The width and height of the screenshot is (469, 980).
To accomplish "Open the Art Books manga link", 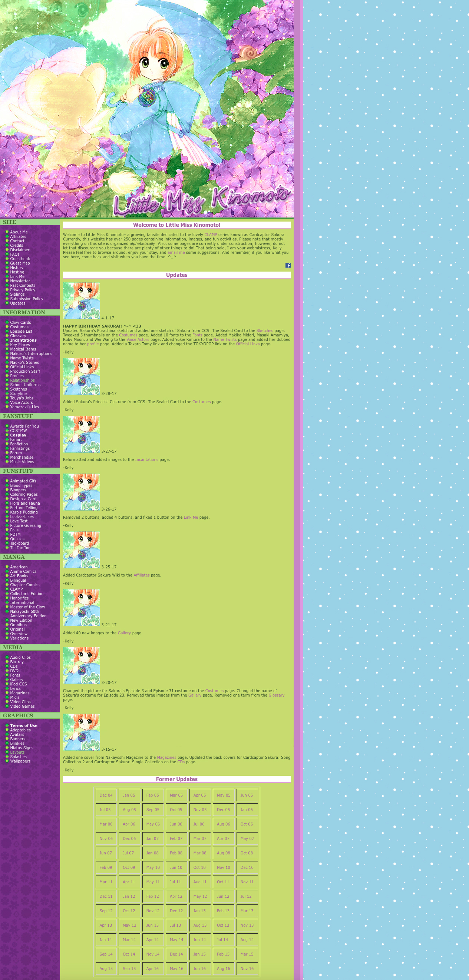I will pyautogui.click(x=19, y=576).
